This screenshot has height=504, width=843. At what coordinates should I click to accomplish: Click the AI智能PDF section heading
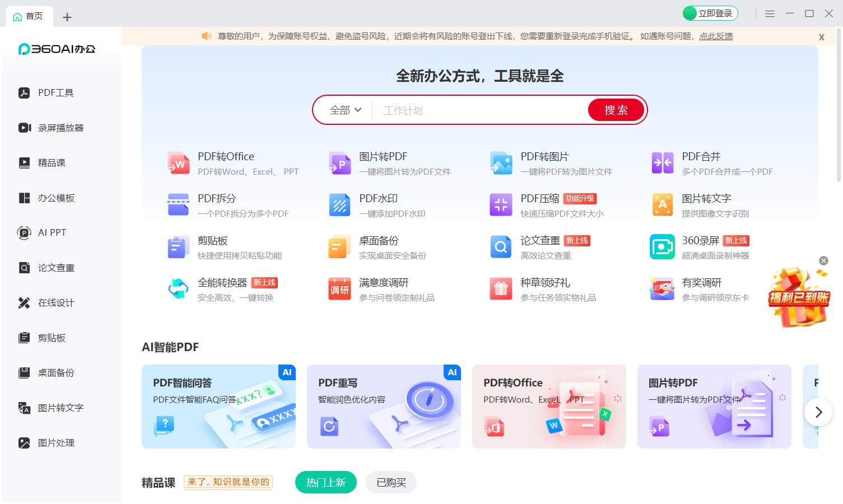click(170, 347)
